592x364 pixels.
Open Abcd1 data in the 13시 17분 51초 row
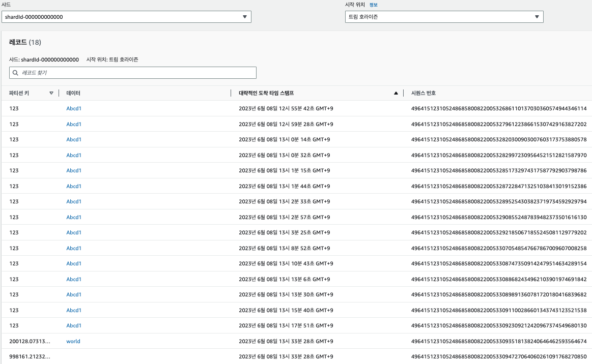[x=74, y=325]
